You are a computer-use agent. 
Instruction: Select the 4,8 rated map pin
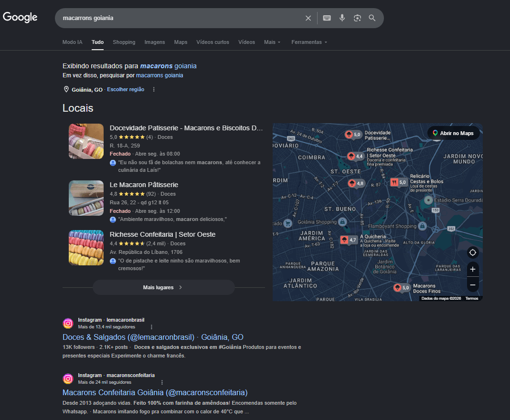356,183
